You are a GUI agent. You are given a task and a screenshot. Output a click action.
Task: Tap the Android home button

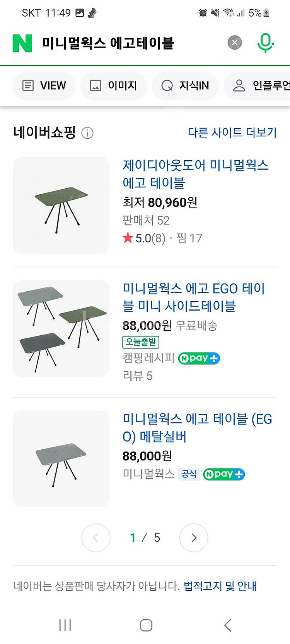point(146,625)
